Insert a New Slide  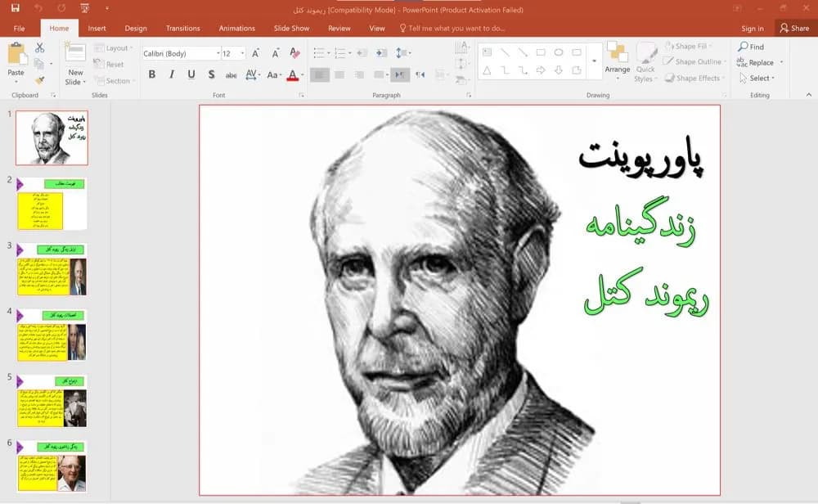[75, 64]
